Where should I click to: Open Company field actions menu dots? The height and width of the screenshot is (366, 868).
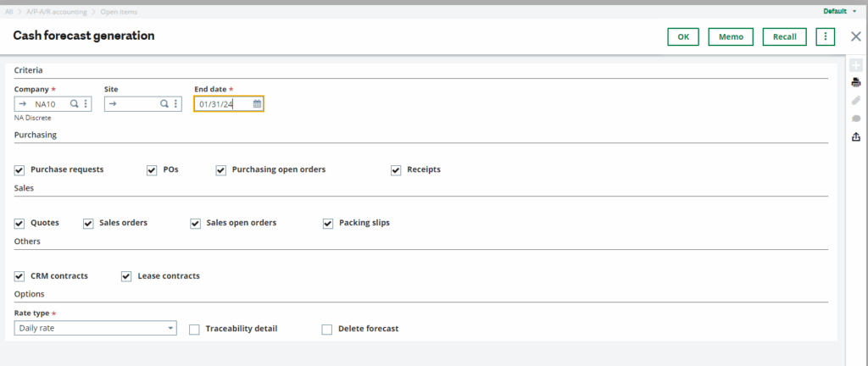coord(86,104)
